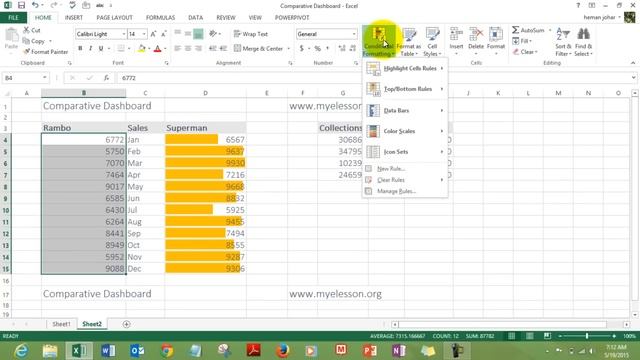Switch to FORMULAS ribbon tab

click(x=160, y=18)
